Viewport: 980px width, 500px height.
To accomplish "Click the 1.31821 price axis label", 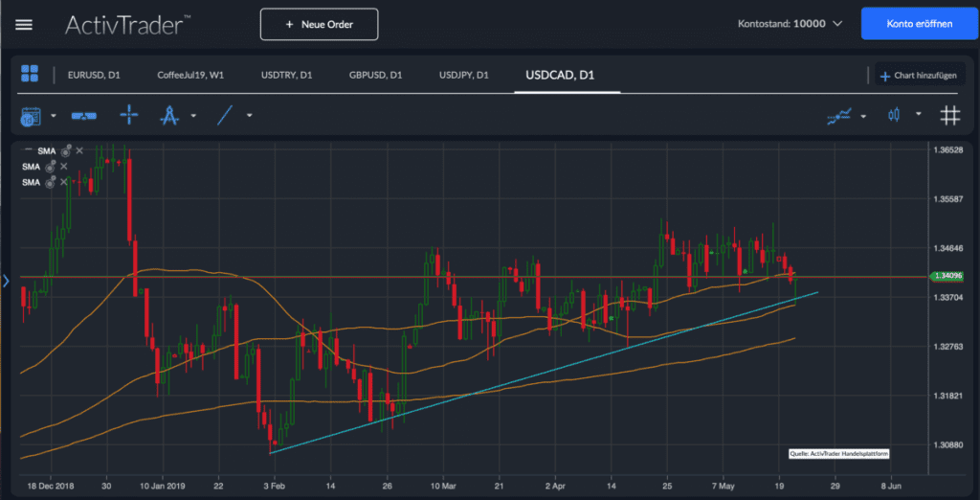I will pos(947,396).
